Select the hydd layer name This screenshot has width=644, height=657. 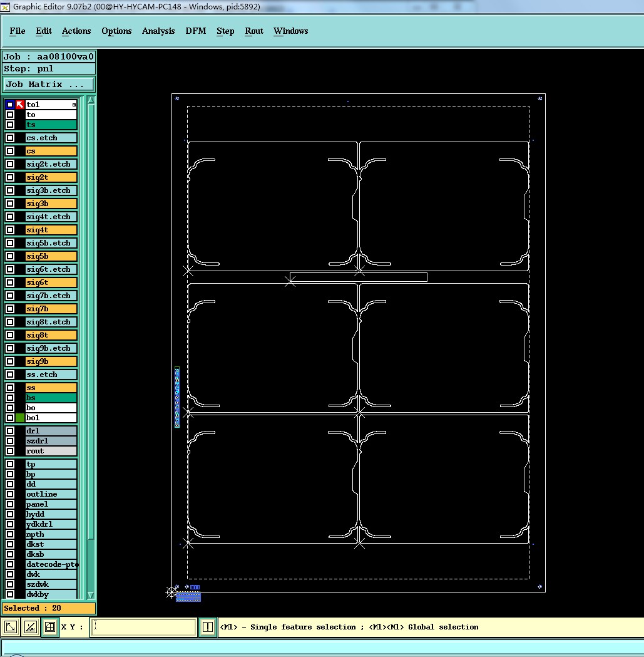pos(51,514)
